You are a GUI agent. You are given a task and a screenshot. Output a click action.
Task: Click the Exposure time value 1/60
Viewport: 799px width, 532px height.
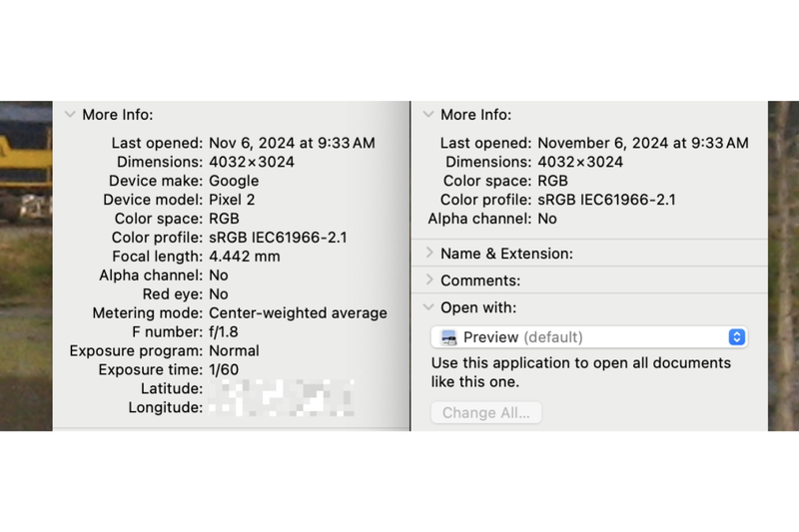coord(225,369)
